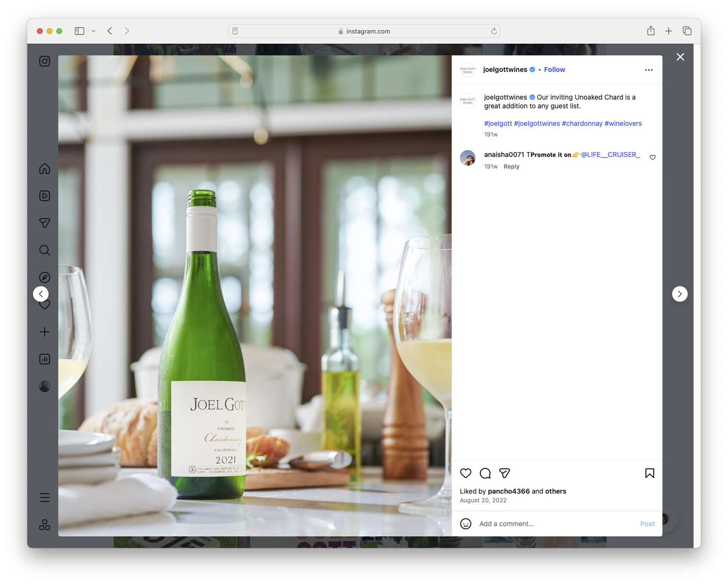The image size is (728, 584).
Task: Open Notifications heart icon in sidebar
Action: (x=45, y=305)
